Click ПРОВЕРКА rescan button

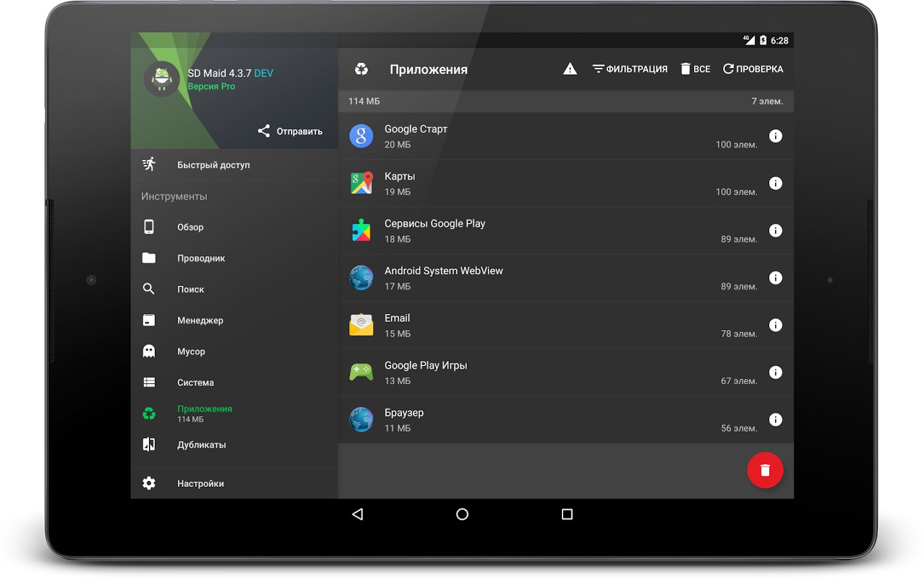753,69
